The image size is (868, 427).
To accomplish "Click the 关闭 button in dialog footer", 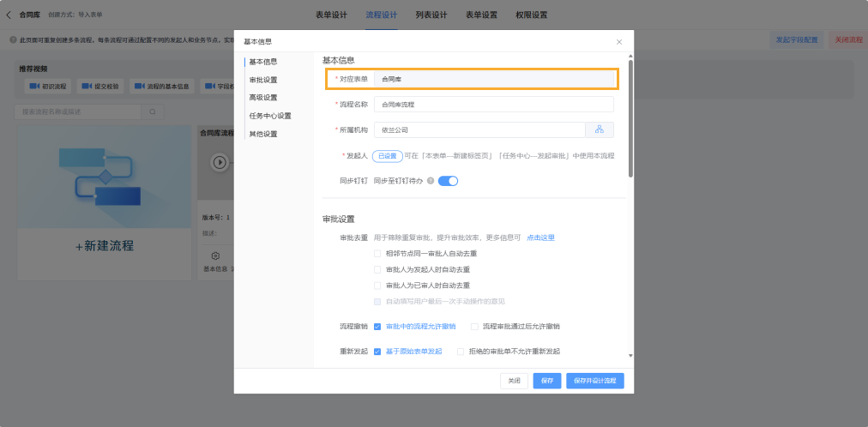I will pyautogui.click(x=515, y=381).
